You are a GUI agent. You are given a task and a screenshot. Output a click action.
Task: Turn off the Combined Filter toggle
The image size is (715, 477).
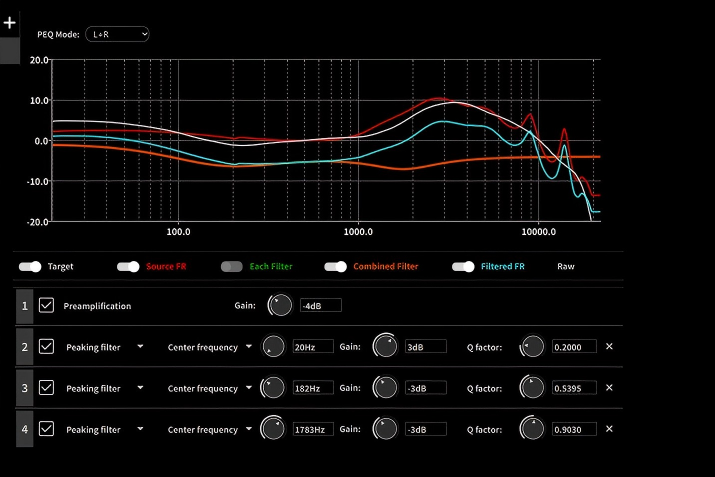coord(336,267)
